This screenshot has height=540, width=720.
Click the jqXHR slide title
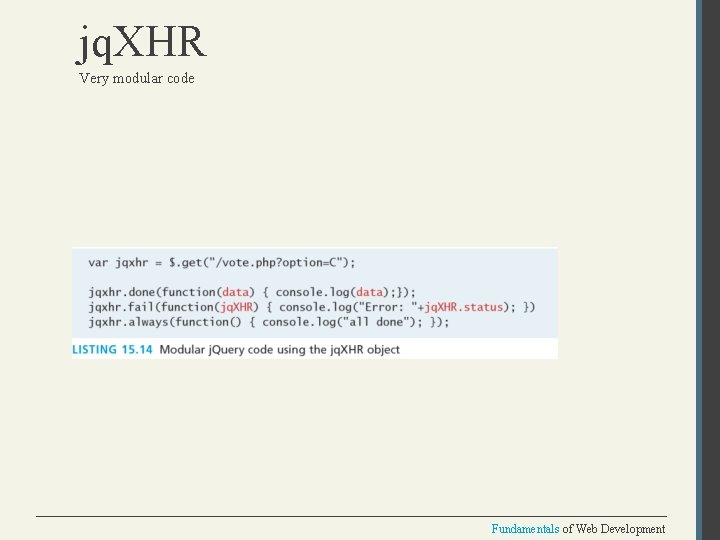tap(141, 44)
